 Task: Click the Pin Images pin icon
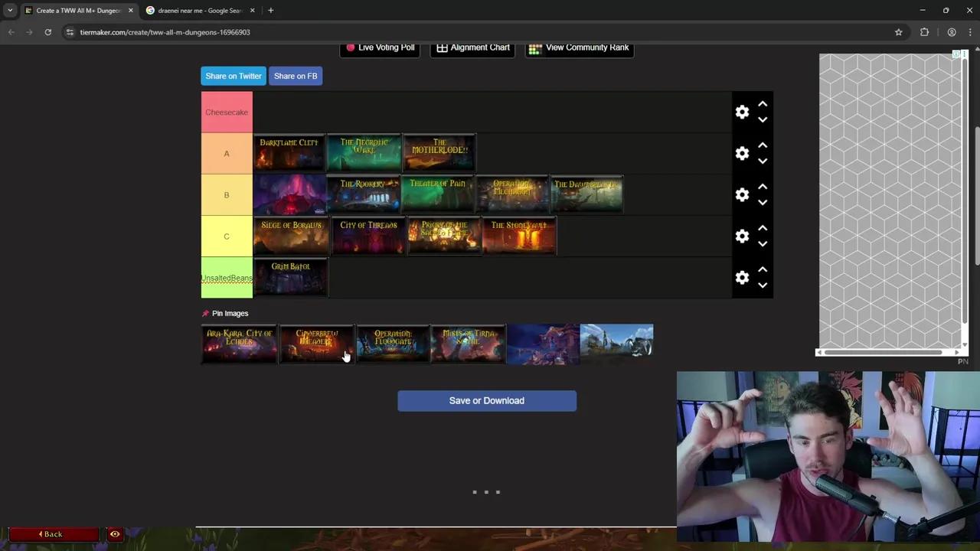204,313
